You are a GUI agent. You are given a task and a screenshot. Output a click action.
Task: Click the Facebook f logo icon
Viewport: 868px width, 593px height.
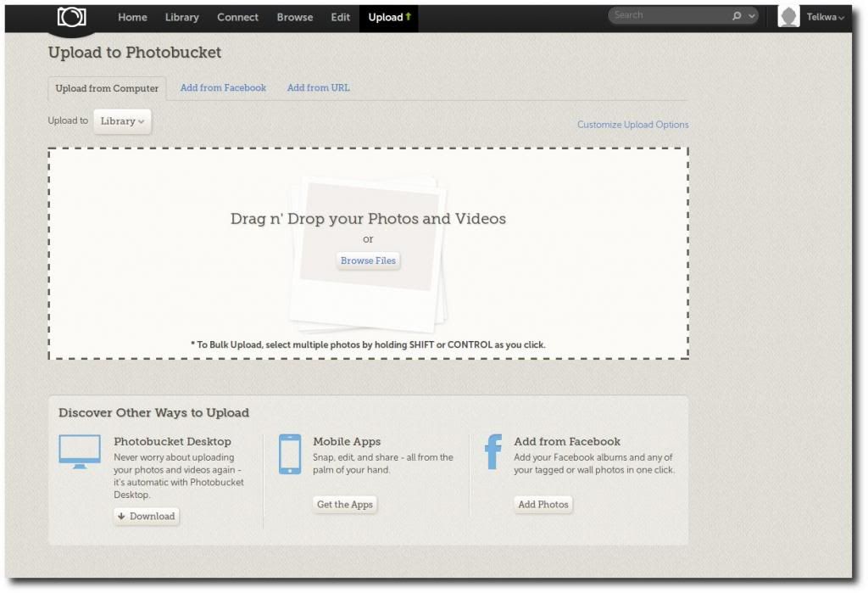[x=492, y=451]
